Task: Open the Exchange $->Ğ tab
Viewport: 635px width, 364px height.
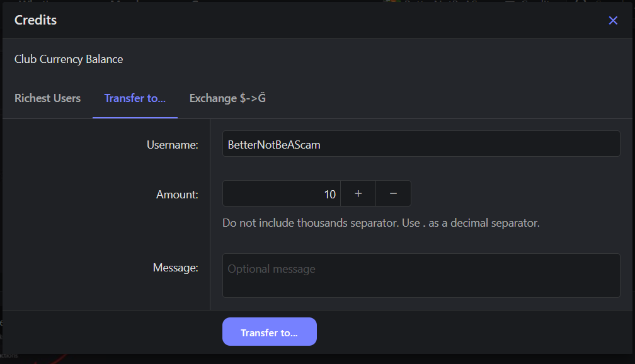Action: pos(227,98)
